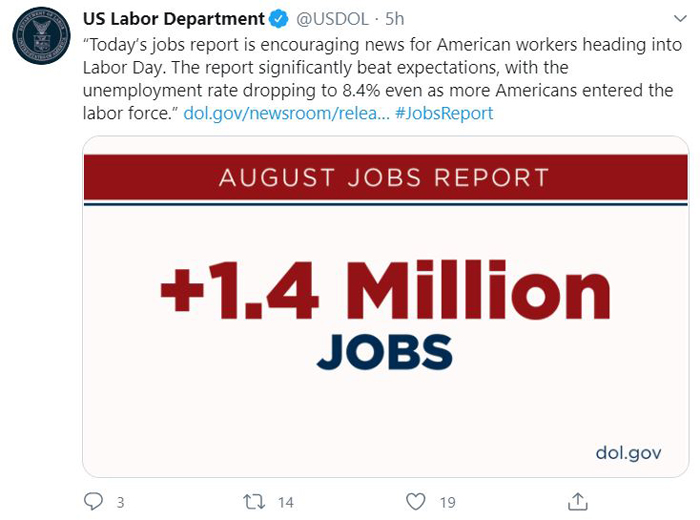Open the August Jobs Report image
Screen dimensions: 700x520
pos(386,307)
